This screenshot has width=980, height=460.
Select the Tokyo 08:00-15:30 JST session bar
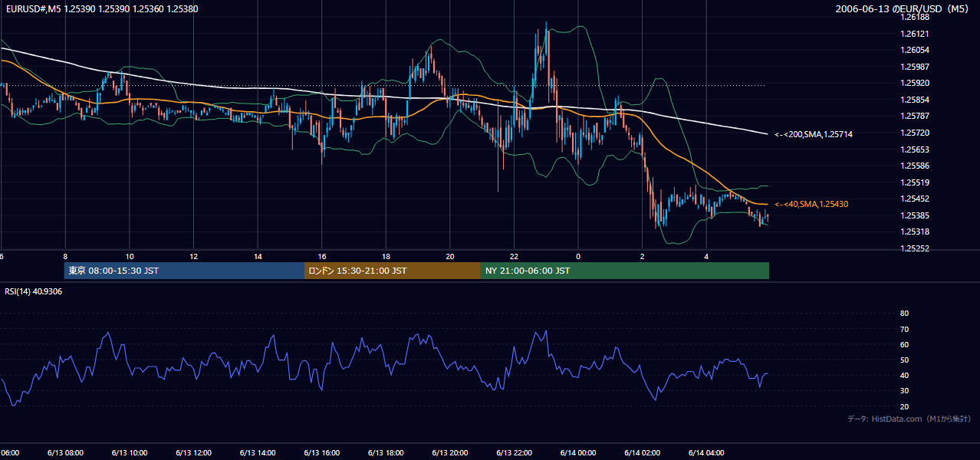tap(184, 271)
